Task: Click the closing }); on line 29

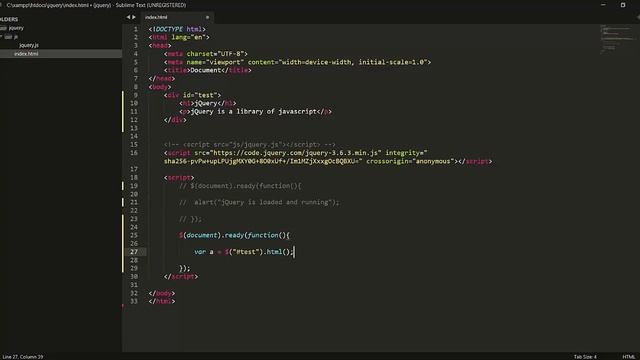Action: click(184, 268)
